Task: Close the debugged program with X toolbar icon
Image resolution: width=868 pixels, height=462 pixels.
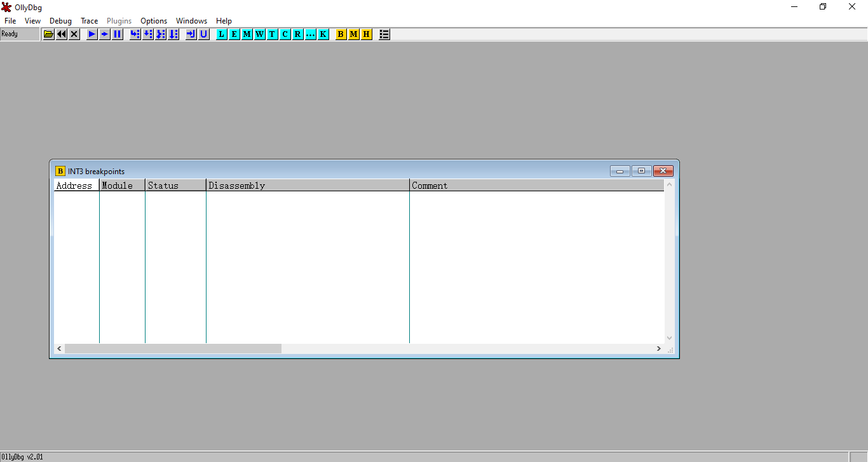Action: coord(74,34)
